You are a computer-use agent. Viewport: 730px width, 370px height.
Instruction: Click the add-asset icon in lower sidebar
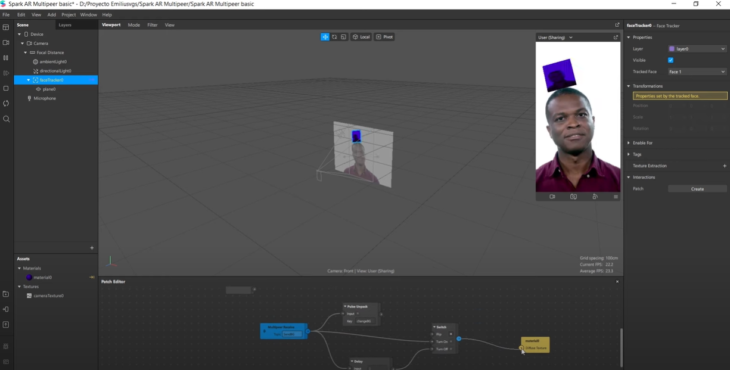(x=6, y=294)
